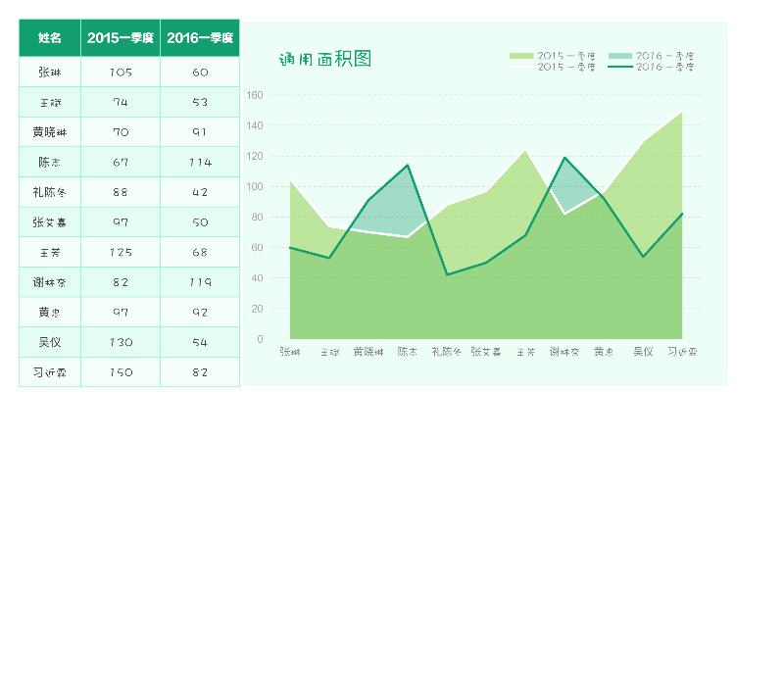
Task: Click the 张艾嘉 label on the chart x-axis
Action: coord(485,352)
